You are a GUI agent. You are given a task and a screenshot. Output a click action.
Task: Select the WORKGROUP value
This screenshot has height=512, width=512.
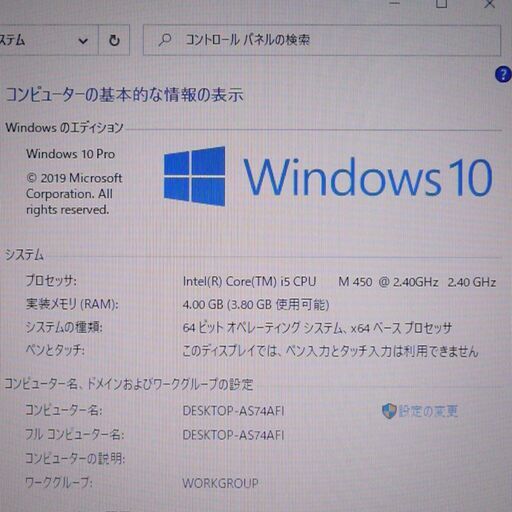click(220, 483)
